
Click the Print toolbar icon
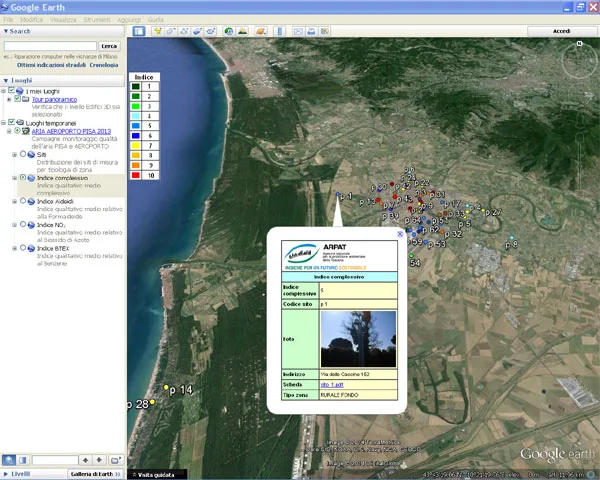coord(311,31)
